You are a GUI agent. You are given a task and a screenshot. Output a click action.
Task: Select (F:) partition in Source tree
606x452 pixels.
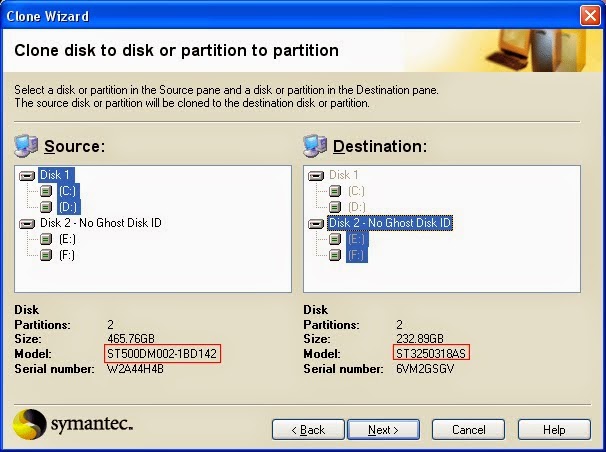tap(67, 255)
